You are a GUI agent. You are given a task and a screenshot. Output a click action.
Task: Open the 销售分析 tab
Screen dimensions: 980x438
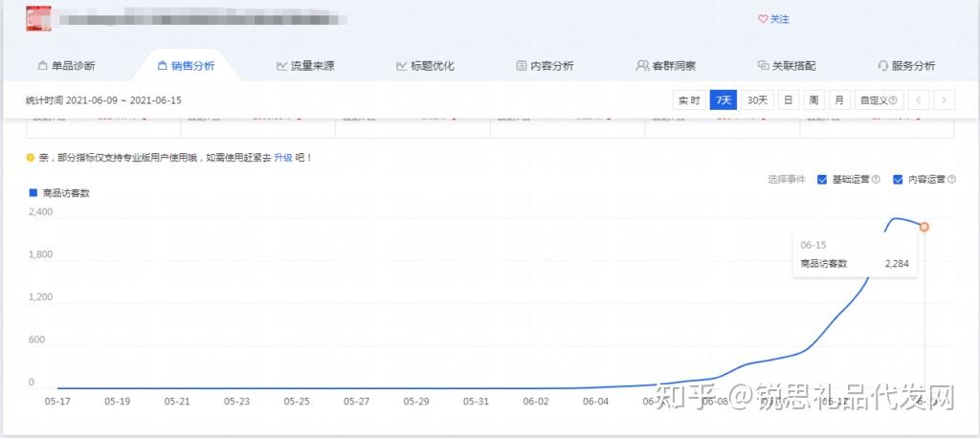(186, 66)
